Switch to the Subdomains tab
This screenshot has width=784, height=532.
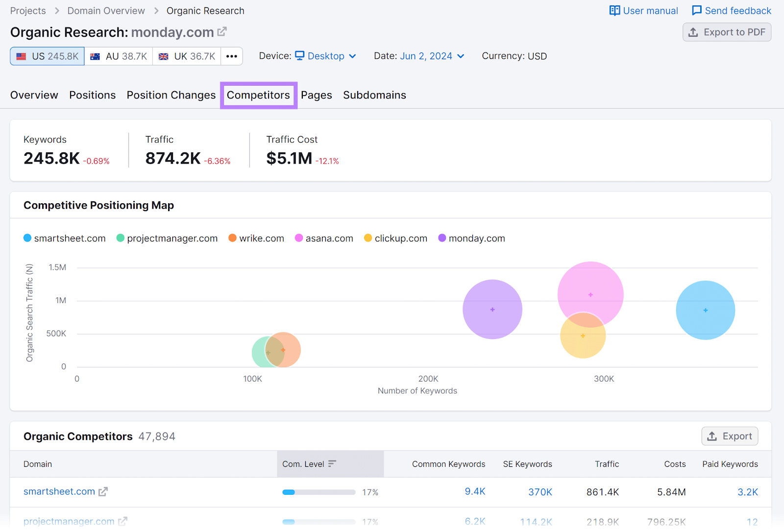(374, 95)
